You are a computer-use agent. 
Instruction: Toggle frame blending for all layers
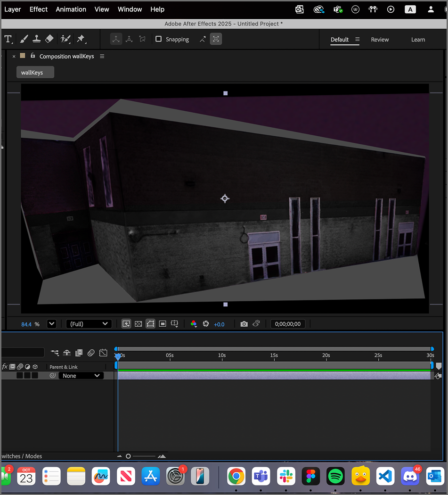pyautogui.click(x=79, y=353)
